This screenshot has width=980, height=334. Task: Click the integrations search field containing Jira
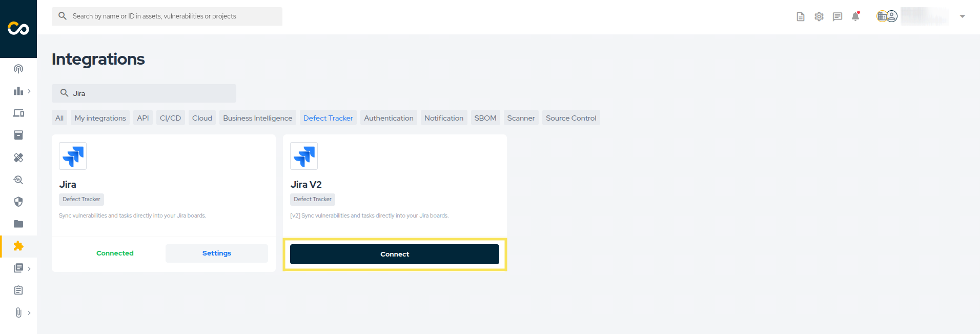tap(149, 93)
